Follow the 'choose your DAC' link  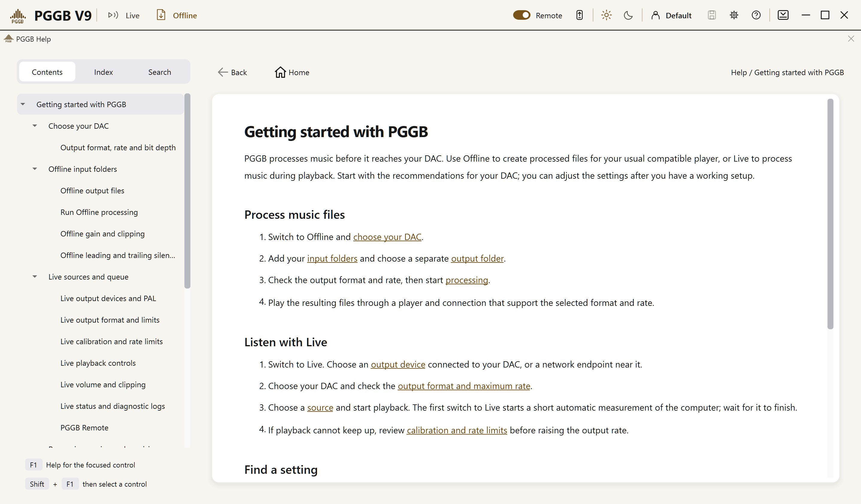[387, 237]
